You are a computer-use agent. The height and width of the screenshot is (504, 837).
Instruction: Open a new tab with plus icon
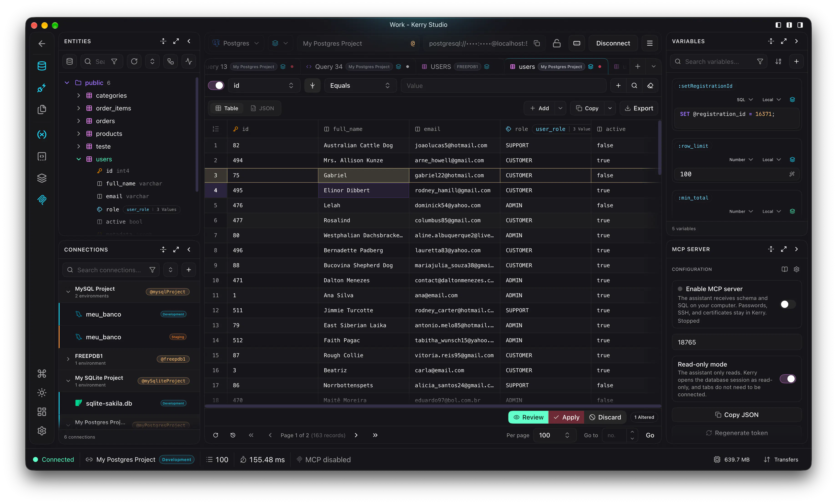638,67
